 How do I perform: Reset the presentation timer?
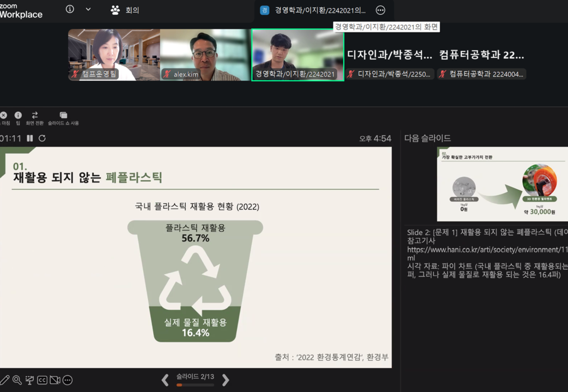pos(42,138)
